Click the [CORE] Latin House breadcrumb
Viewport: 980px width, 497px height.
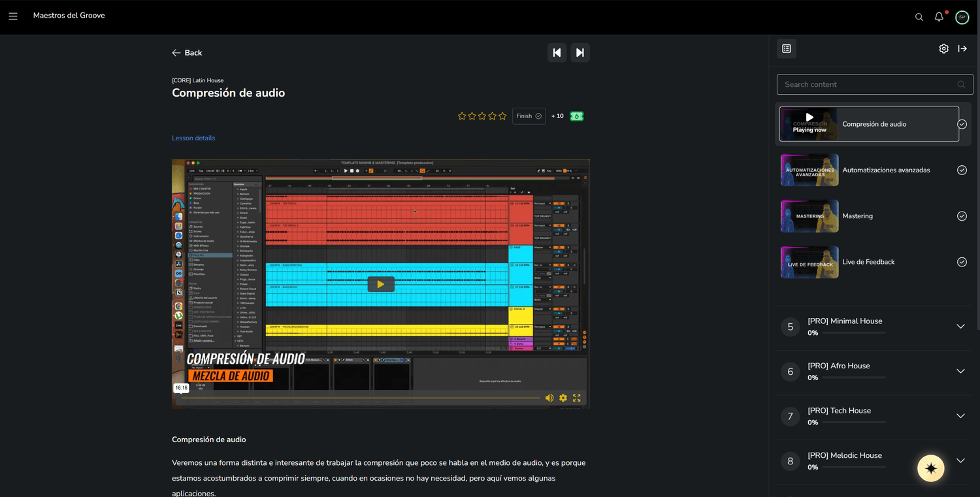pos(197,80)
